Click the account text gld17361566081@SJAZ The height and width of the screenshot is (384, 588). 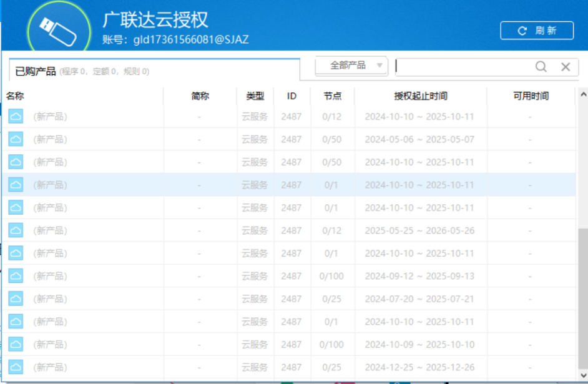(191, 40)
